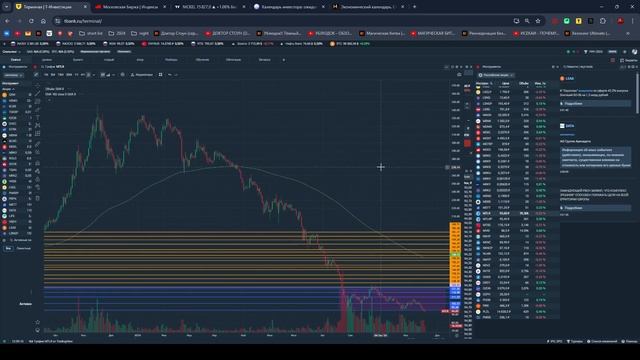Click the news panel vertical scrollbar
640x360 pixels.
tap(637, 93)
